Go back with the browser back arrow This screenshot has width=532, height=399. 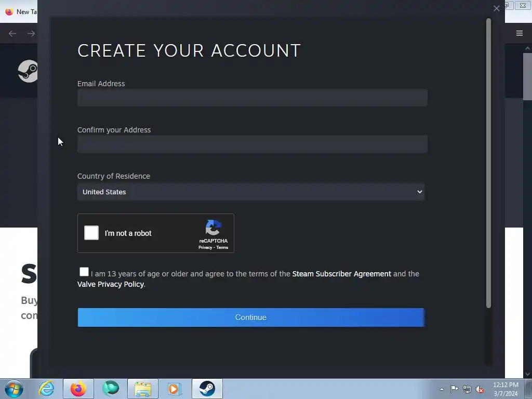click(x=12, y=33)
